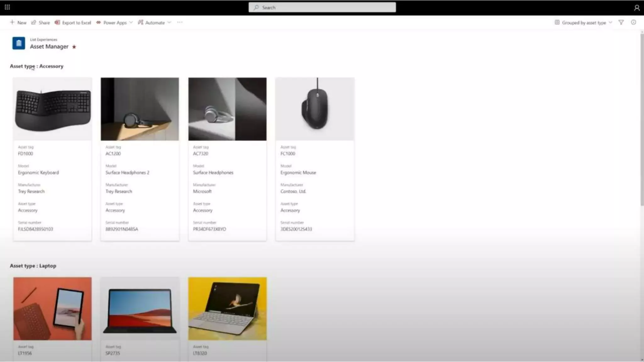The width and height of the screenshot is (644, 362).
Task: Toggle the favorite star next to Asset Manager
Action: (74, 47)
